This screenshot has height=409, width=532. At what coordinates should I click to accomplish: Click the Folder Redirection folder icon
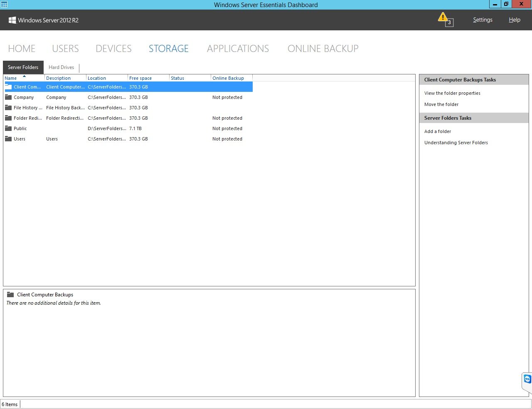[x=8, y=118]
